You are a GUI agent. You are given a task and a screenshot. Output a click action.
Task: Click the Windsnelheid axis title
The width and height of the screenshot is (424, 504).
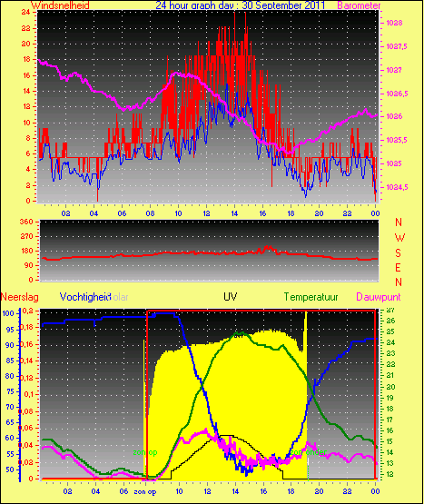click(x=60, y=5)
